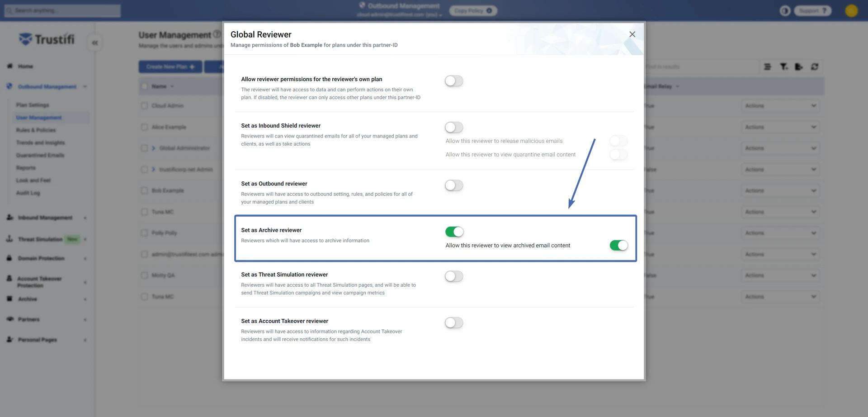Screen dimensions: 868x417
Task: Toggle Set as Inbound Shield reviewer
Action: pyautogui.click(x=453, y=128)
